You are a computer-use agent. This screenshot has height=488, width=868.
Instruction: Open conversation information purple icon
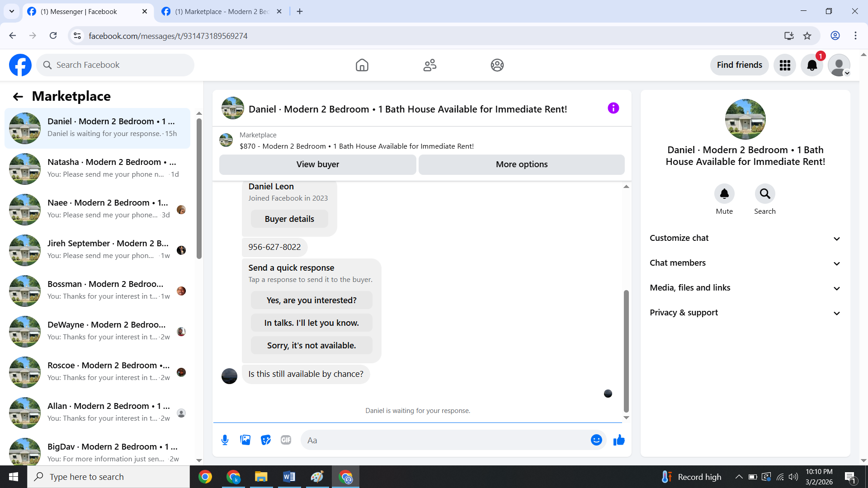point(613,108)
